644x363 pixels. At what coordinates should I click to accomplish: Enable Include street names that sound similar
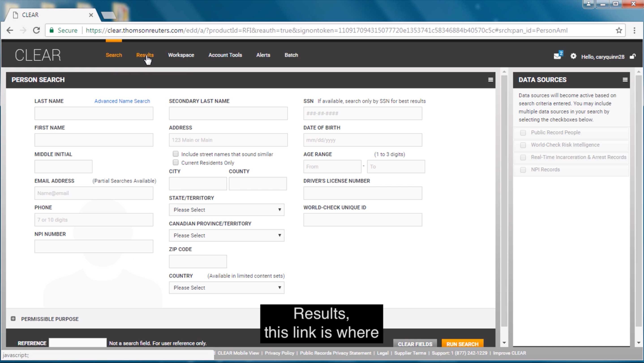[176, 154]
